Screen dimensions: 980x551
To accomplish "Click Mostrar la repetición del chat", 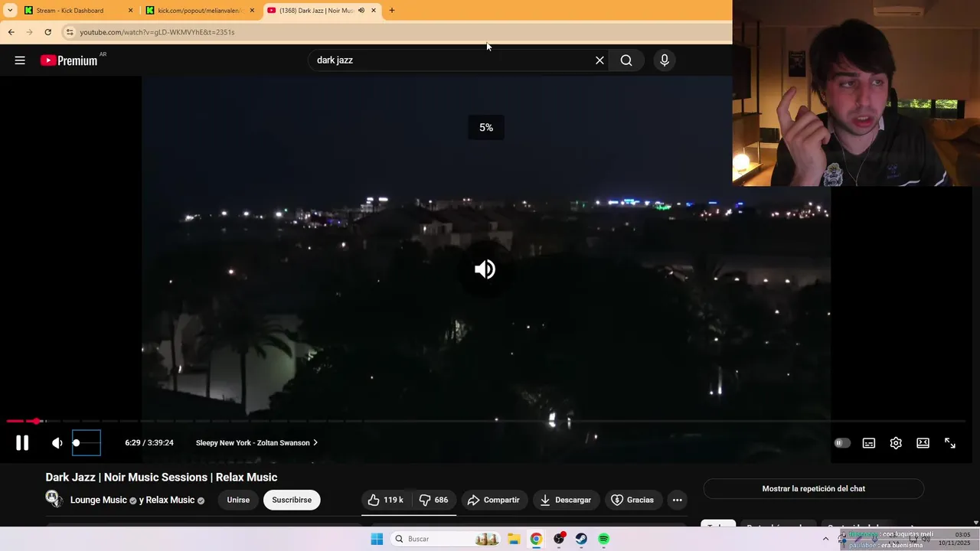I will pyautogui.click(x=814, y=488).
